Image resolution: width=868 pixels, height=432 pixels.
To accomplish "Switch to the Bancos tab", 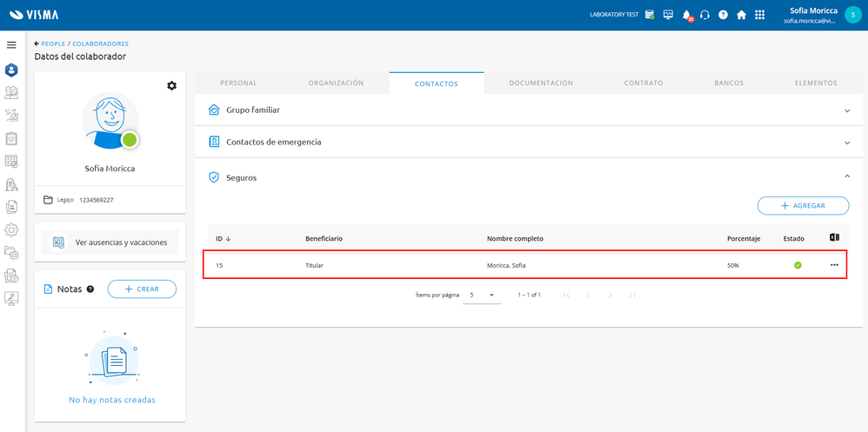I will pyautogui.click(x=728, y=83).
